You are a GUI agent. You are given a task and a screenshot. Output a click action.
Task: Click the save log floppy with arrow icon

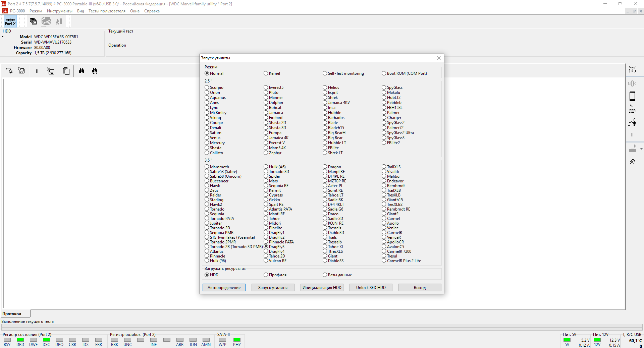click(21, 71)
